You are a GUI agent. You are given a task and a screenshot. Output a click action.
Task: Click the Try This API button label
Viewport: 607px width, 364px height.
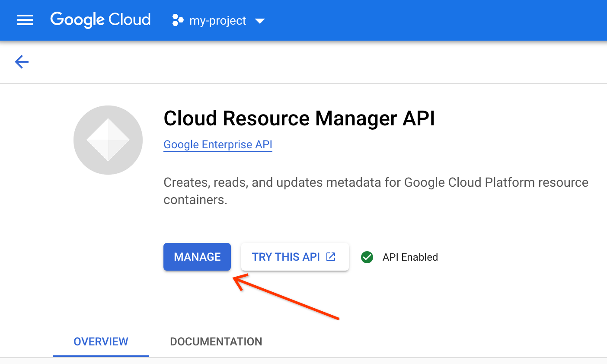point(286,257)
